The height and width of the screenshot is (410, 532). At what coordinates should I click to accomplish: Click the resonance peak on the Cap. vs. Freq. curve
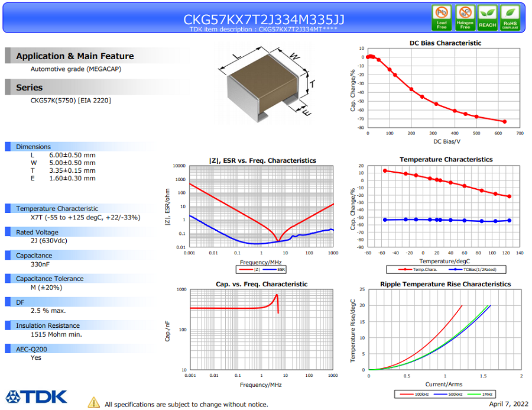tap(277, 296)
